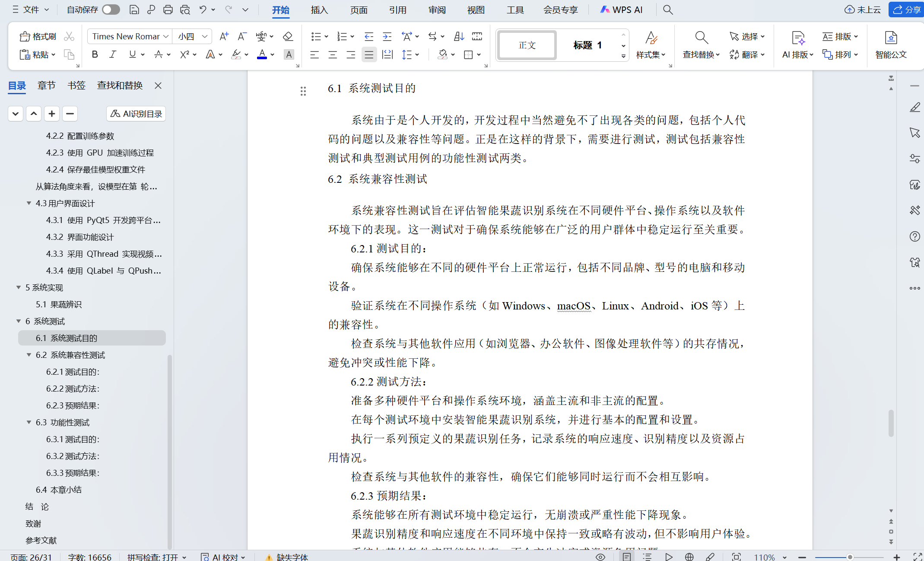Toggle page layout view in status bar
Screen dimensions: 924x561
[627, 557]
